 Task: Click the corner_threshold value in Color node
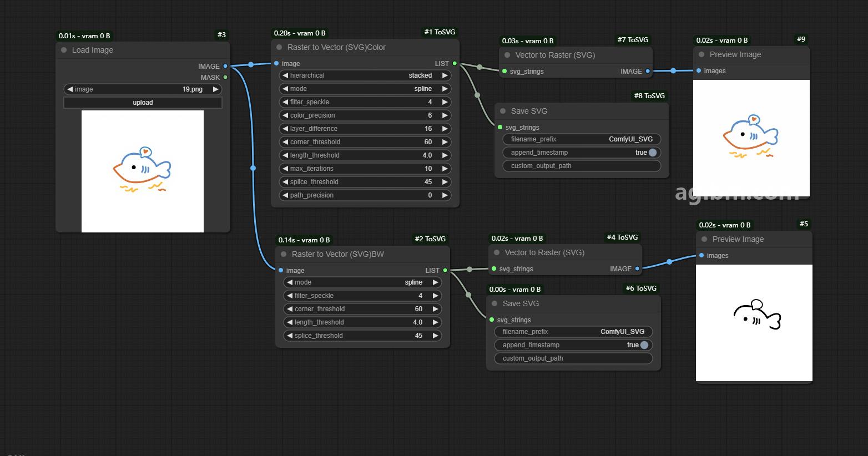pos(428,142)
